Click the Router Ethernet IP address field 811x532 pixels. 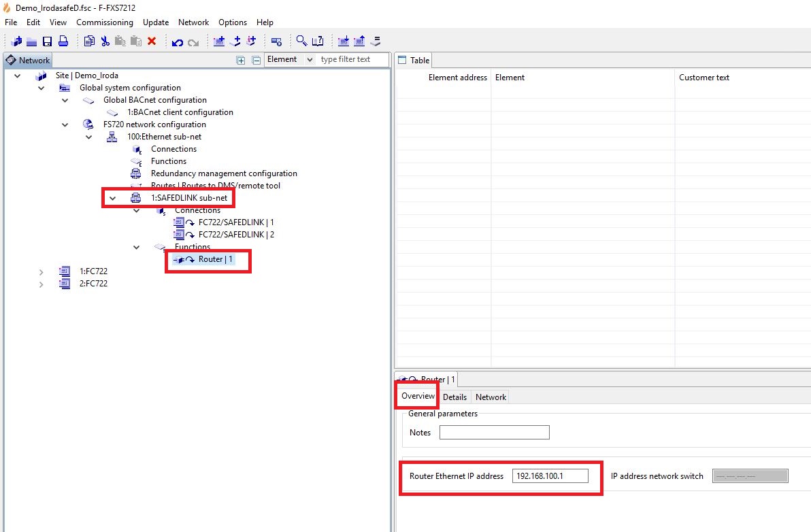pyautogui.click(x=550, y=476)
